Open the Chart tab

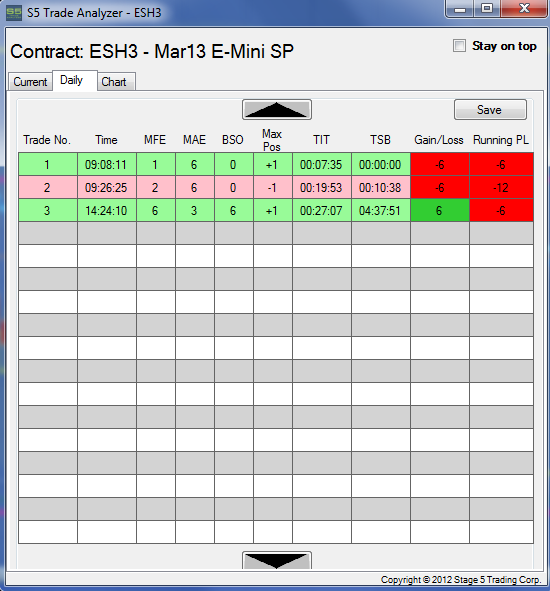pos(116,81)
